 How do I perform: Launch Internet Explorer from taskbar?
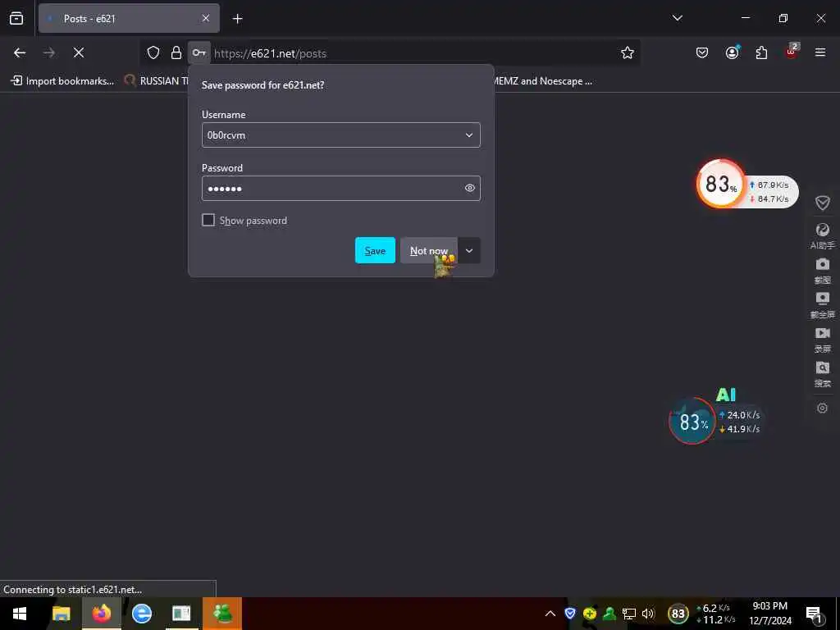coord(141,614)
